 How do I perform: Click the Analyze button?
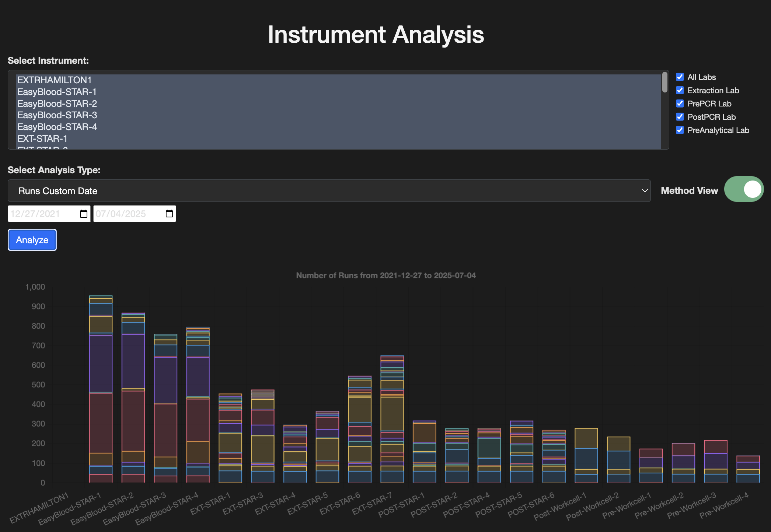pyautogui.click(x=32, y=240)
